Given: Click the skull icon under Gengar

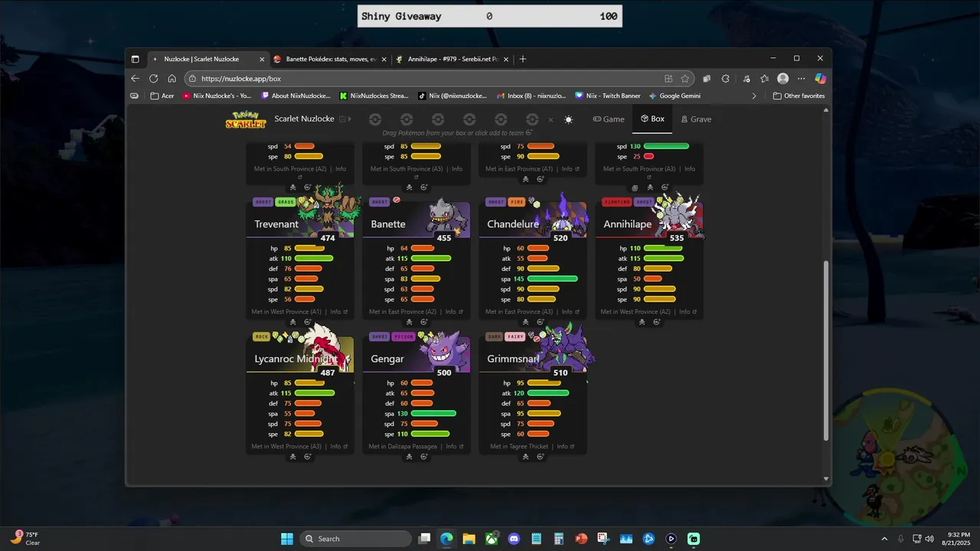Looking at the screenshot, I should tap(409, 457).
